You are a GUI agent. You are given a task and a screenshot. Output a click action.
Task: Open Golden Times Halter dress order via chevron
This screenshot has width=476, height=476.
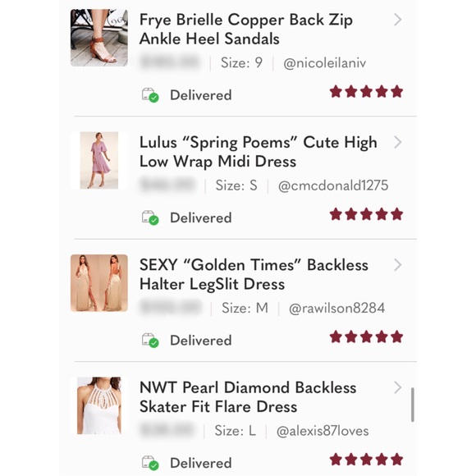click(398, 265)
